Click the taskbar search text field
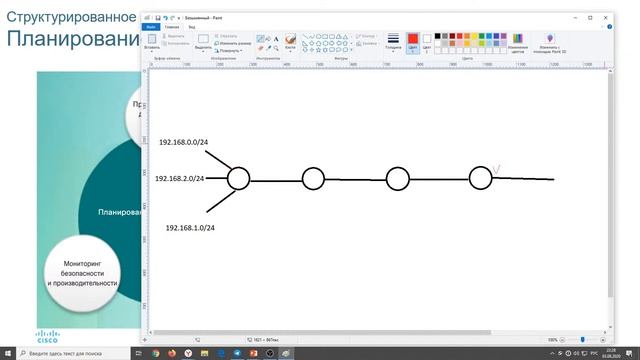This screenshot has width=640, height=360. click(x=73, y=353)
